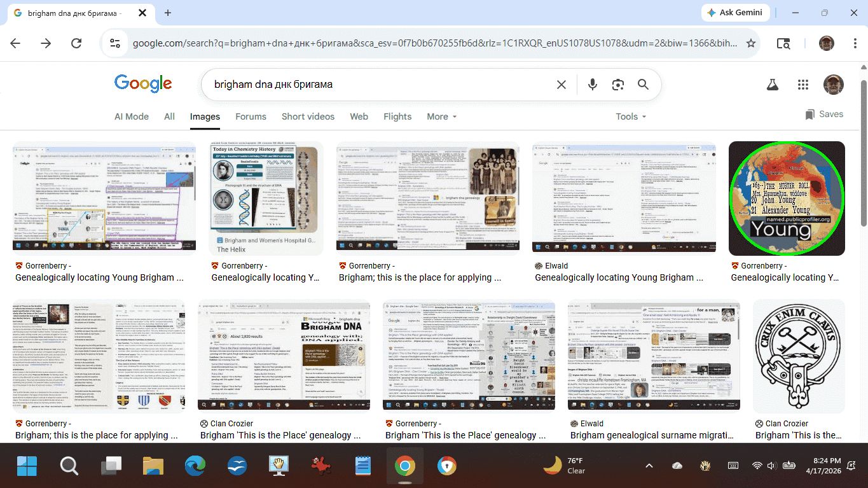Open the Google apps grid
Image resolution: width=868 pixels, height=488 pixels.
point(803,85)
